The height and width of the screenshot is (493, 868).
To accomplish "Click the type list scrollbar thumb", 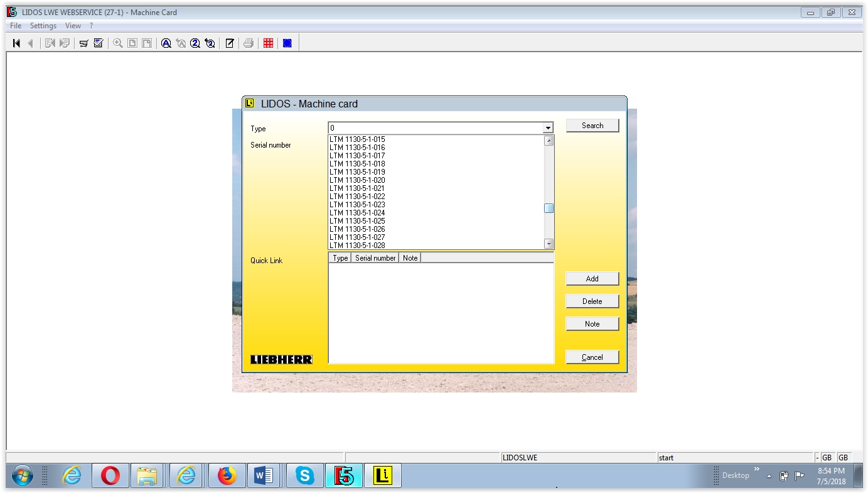I will click(x=549, y=209).
